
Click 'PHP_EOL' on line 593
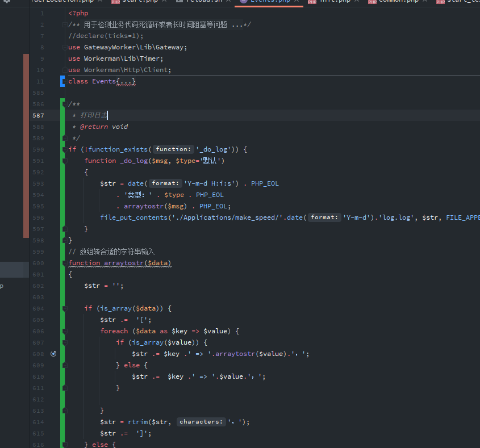coord(265,183)
